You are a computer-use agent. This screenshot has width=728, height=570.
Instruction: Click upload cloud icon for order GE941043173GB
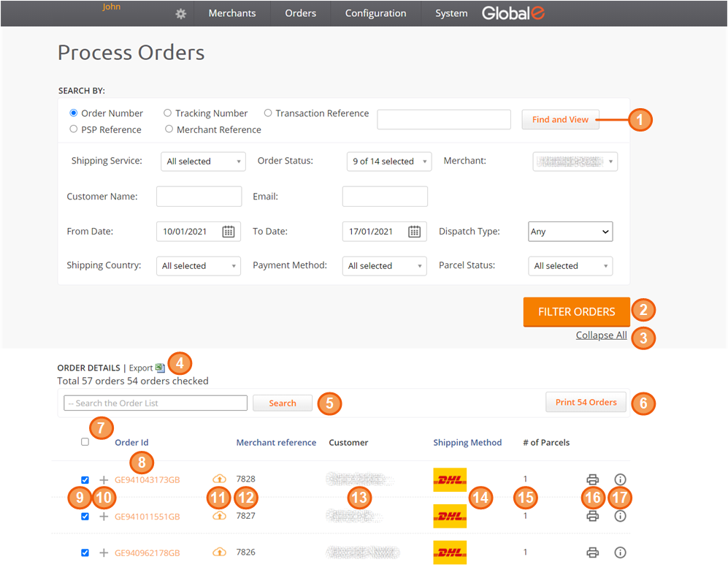[219, 479]
